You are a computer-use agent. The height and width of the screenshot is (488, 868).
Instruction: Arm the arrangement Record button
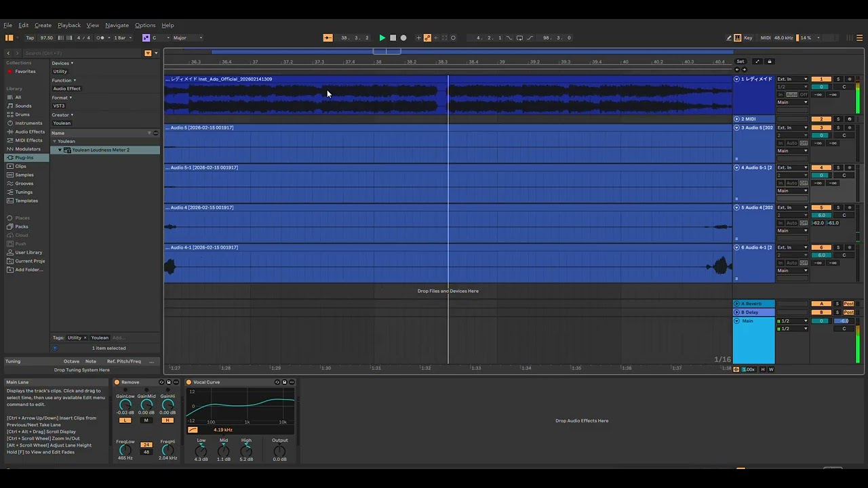(403, 38)
